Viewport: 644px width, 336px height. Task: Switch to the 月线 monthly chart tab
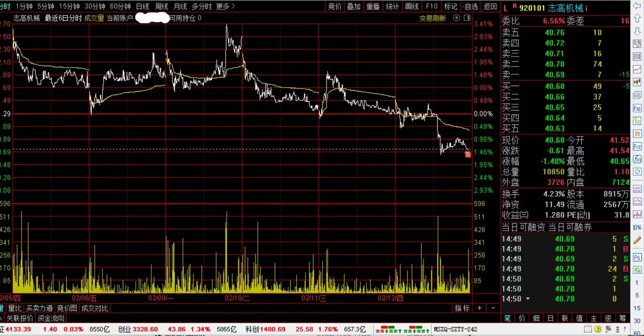click(x=180, y=6)
